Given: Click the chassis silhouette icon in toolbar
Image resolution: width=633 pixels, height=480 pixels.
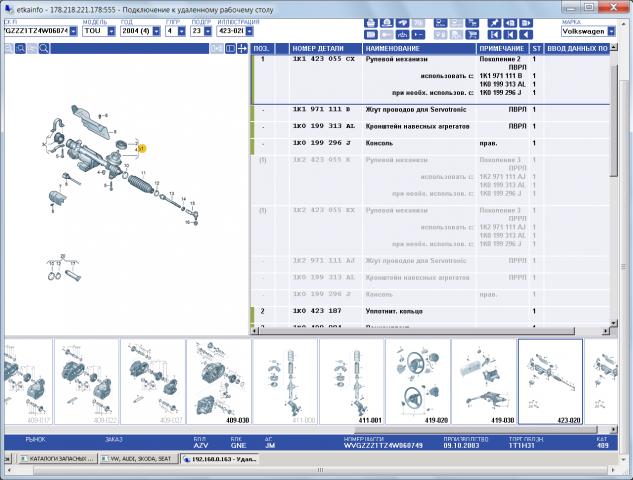Looking at the screenshot, I should tap(402, 35).
